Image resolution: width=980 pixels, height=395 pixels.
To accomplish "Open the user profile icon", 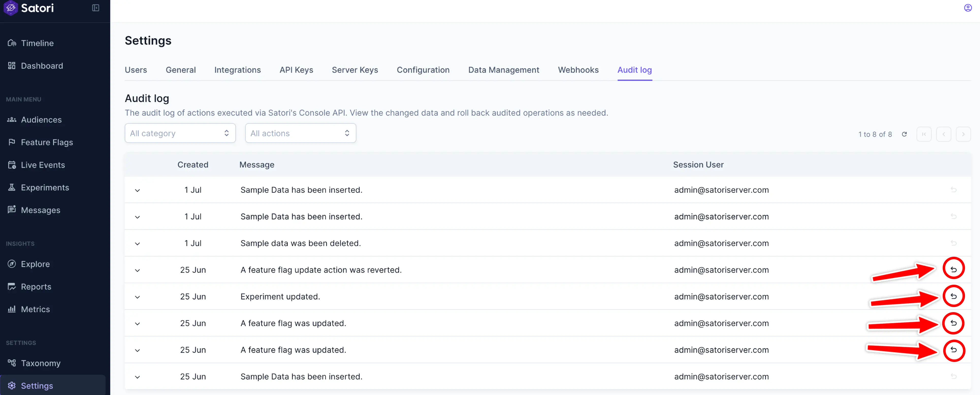I will tap(968, 8).
